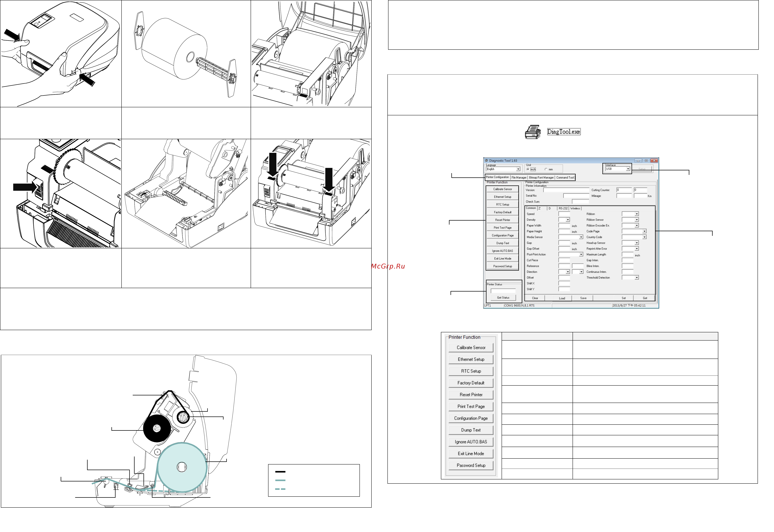The image size is (774, 532).
Task: Click the Set button
Action: (x=624, y=298)
